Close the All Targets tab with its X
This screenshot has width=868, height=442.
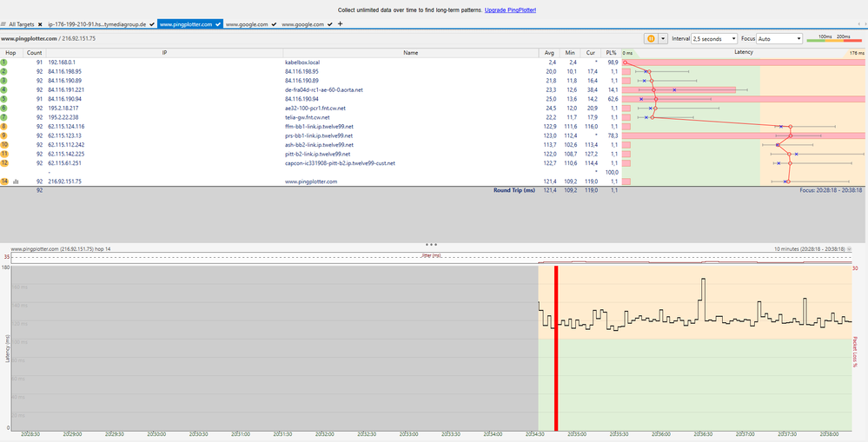40,24
